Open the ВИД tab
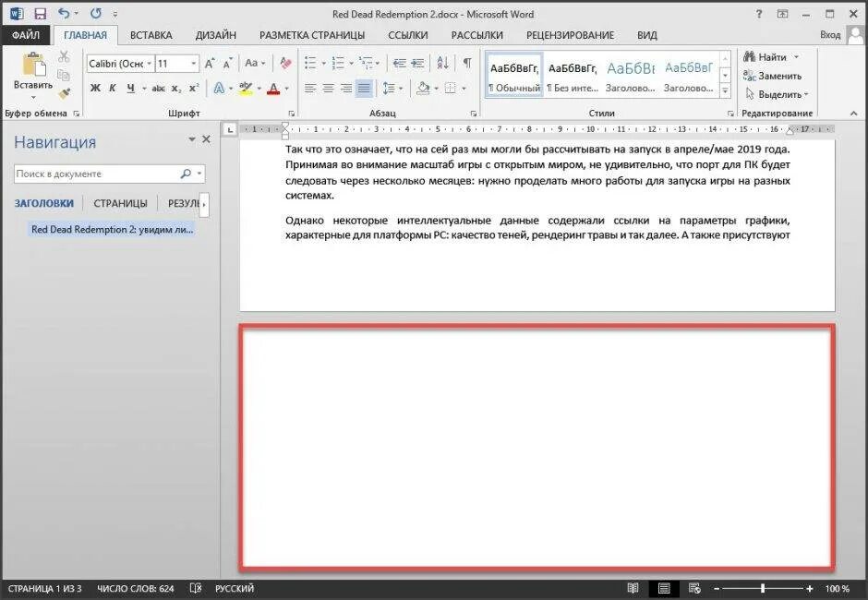The image size is (868, 600). click(646, 35)
